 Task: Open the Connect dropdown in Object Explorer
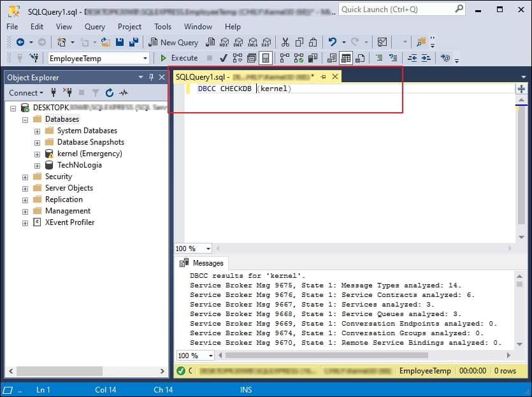click(x=26, y=92)
